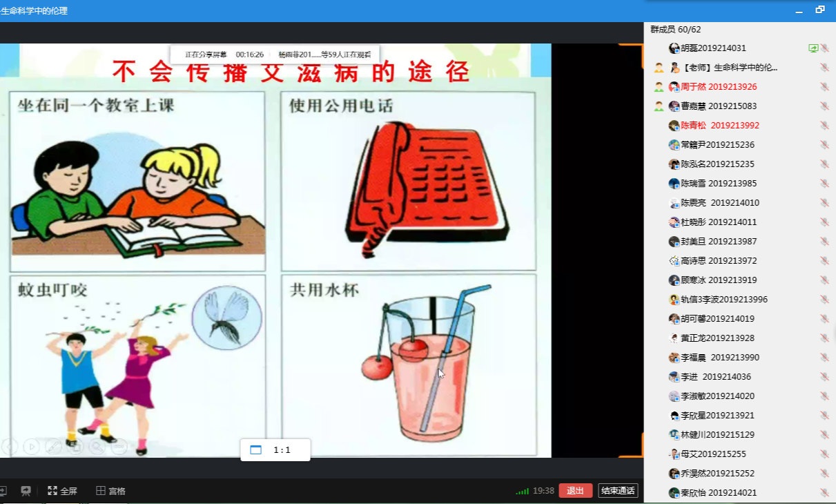The height and width of the screenshot is (504, 836).
Task: Click the green user badge beside 周于然
Action: tap(659, 87)
